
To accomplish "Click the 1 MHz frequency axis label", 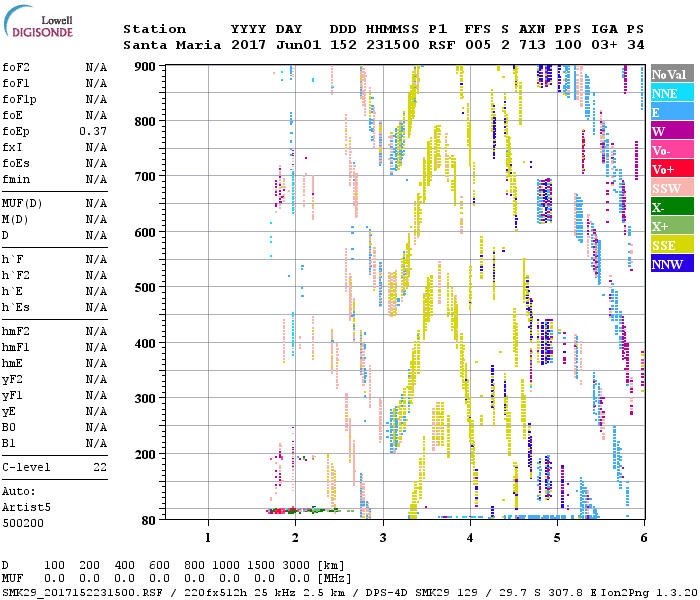I will click(208, 538).
